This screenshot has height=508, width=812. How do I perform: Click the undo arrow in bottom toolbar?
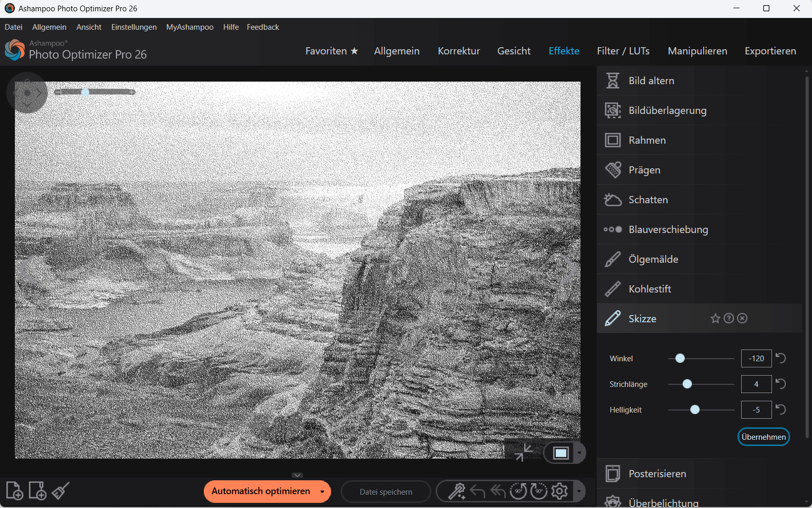click(477, 491)
